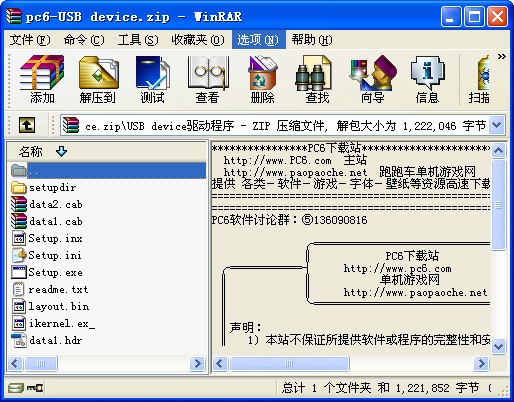
Task: Click the 添加 (Add) toolbar icon
Action: click(42, 80)
